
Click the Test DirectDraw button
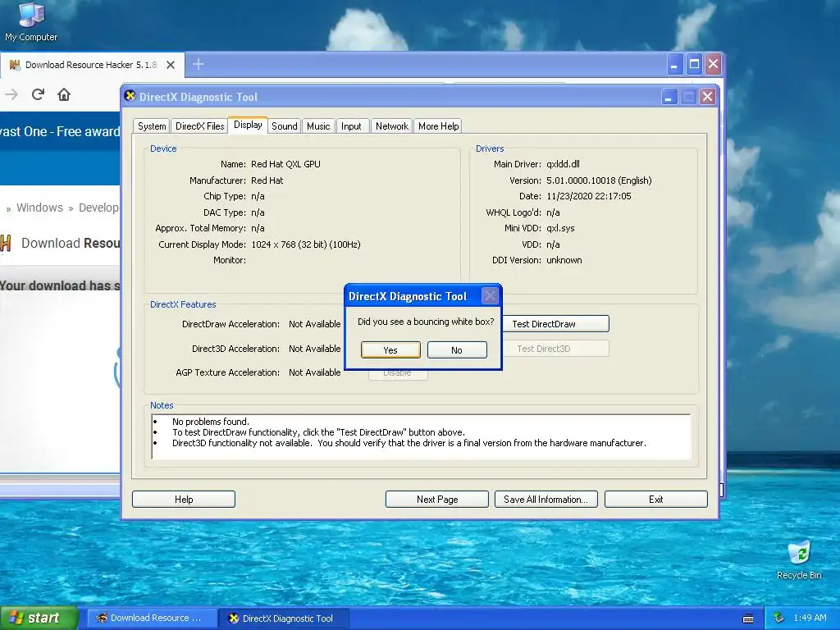pos(555,323)
